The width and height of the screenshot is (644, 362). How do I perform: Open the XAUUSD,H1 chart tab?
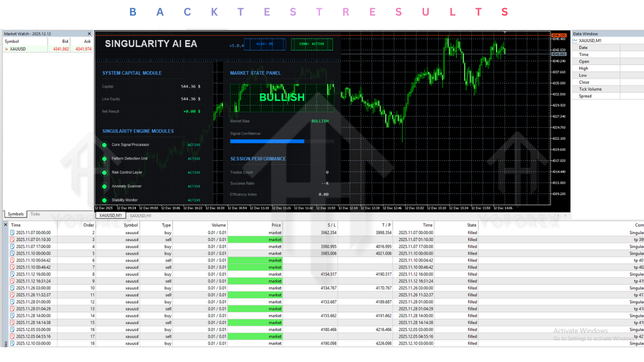pyautogui.click(x=140, y=215)
